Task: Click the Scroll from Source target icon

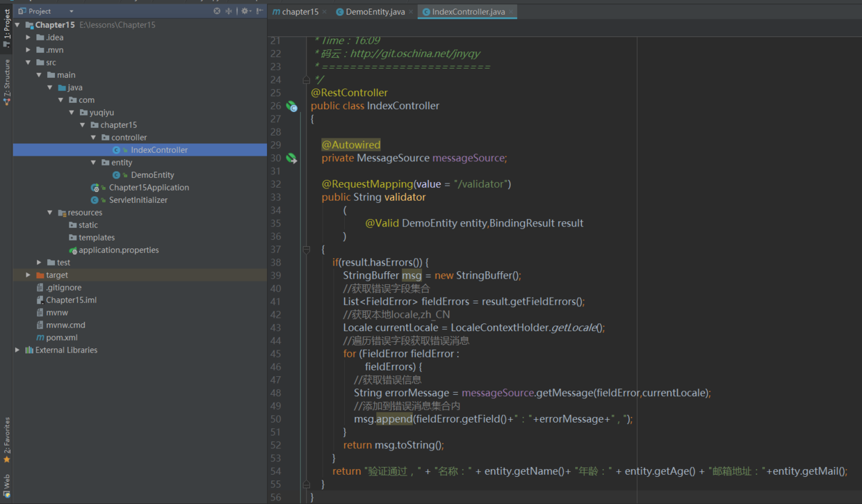Action: pyautogui.click(x=217, y=11)
